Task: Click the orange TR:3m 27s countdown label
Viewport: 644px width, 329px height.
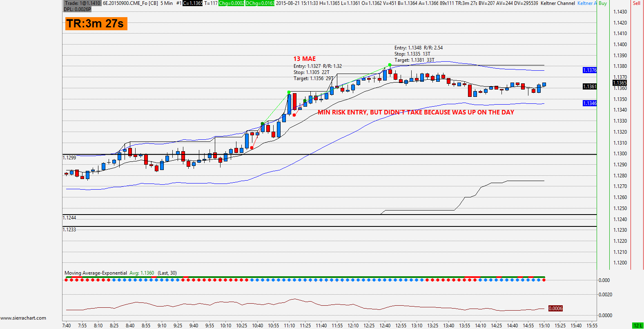Action: point(96,24)
